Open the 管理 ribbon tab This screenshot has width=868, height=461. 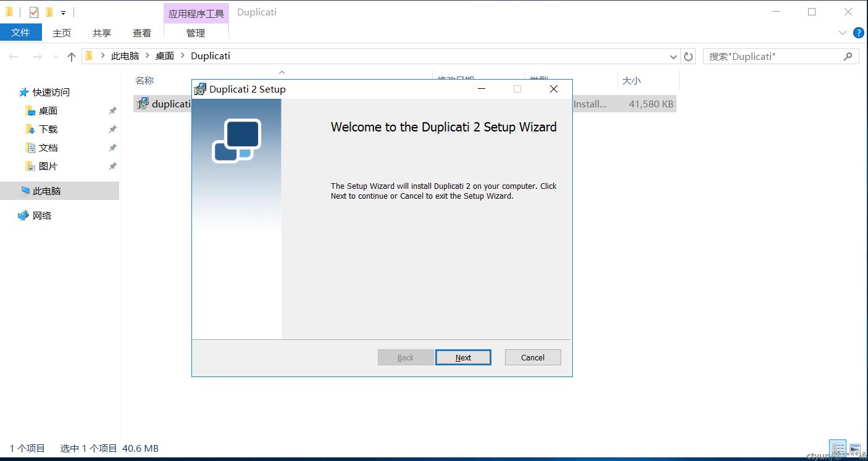coord(196,33)
